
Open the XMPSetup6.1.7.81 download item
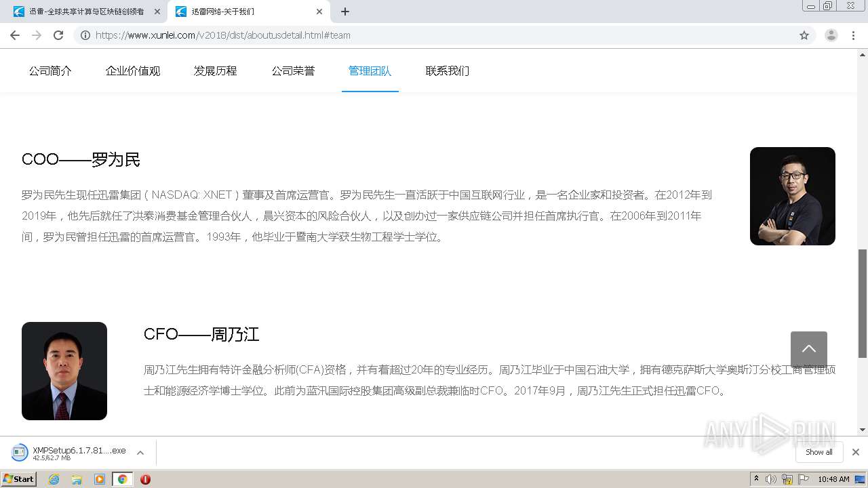pyautogui.click(x=71, y=453)
